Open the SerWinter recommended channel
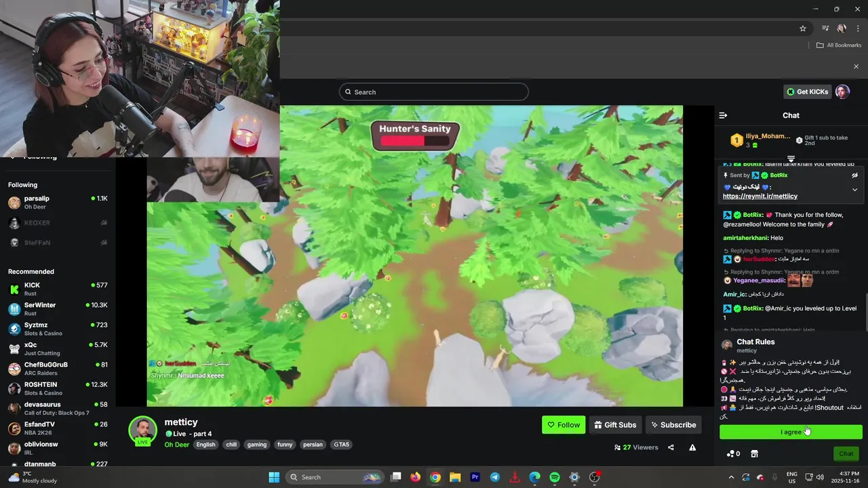Viewport: 868px width, 488px height. (58, 309)
